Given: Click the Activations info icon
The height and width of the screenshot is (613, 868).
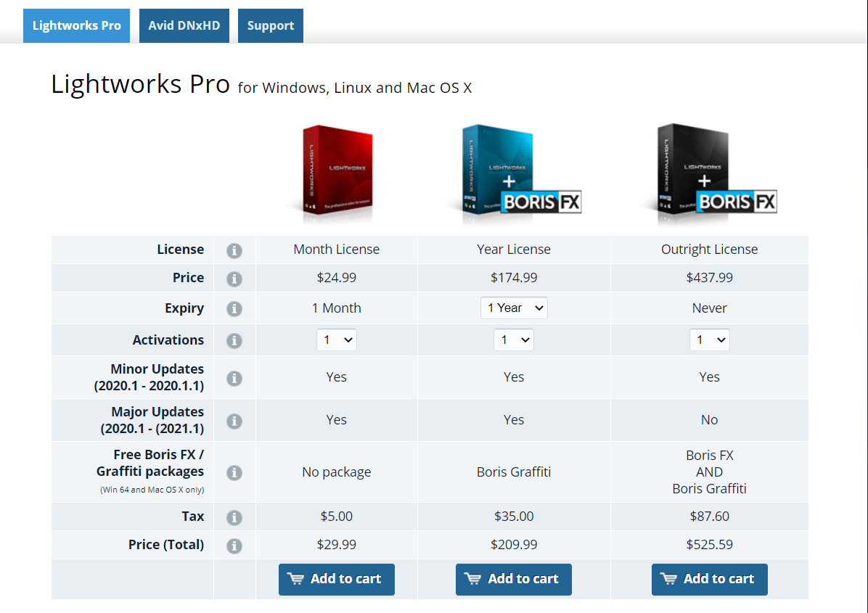Looking at the screenshot, I should pyautogui.click(x=234, y=340).
